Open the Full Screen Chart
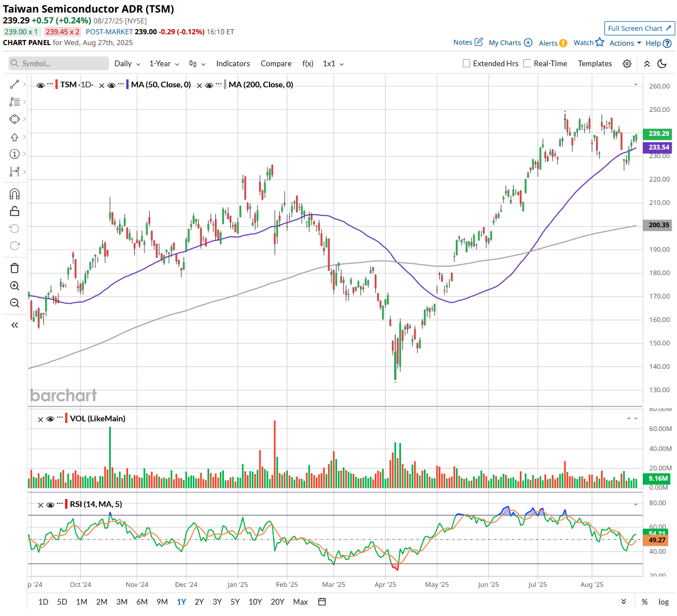 (639, 29)
